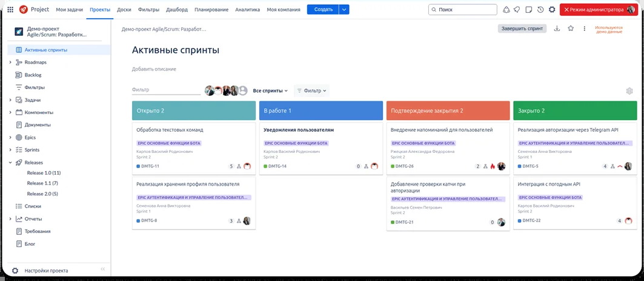This screenshot has height=281, width=644.
Task: Open board settings gear above columns
Action: point(629,91)
